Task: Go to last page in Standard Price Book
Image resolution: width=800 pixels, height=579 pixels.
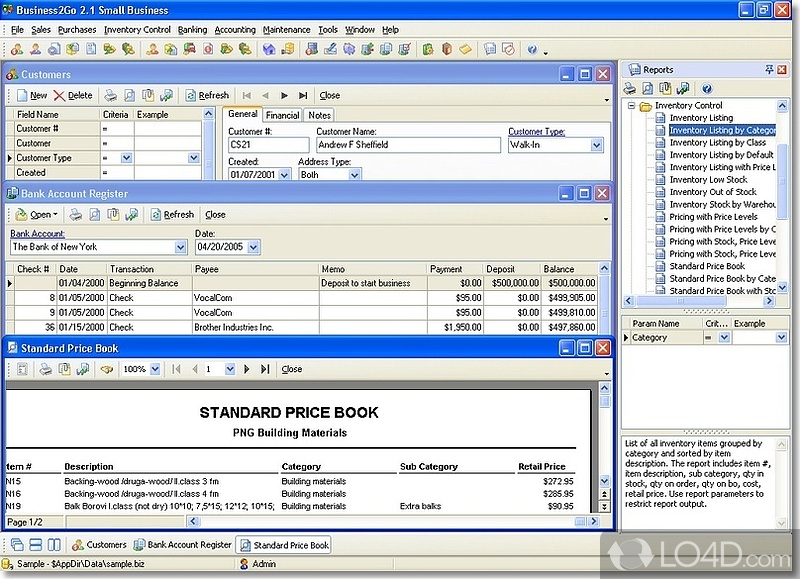Action: (x=265, y=369)
